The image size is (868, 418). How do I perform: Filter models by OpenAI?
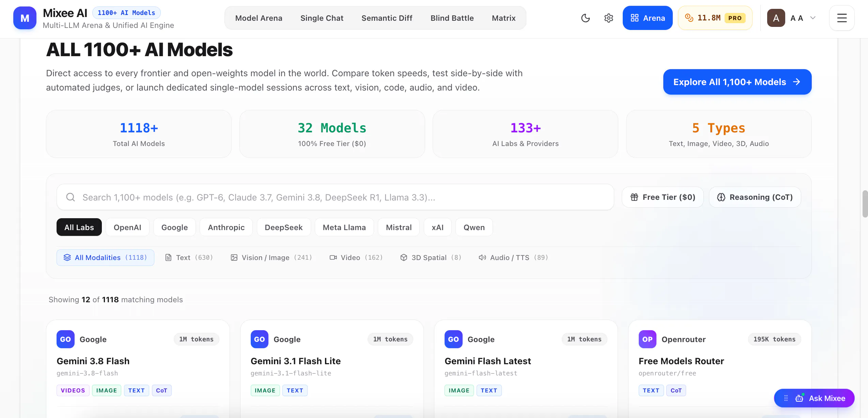(x=127, y=227)
